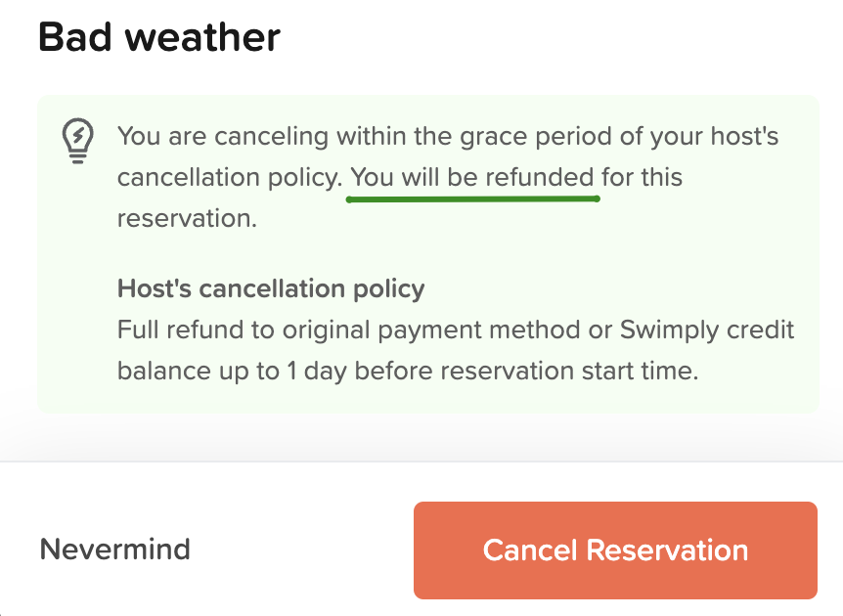The image size is (843, 616).
Task: Click the empty green area below the lightbulb
Action: point(77,293)
